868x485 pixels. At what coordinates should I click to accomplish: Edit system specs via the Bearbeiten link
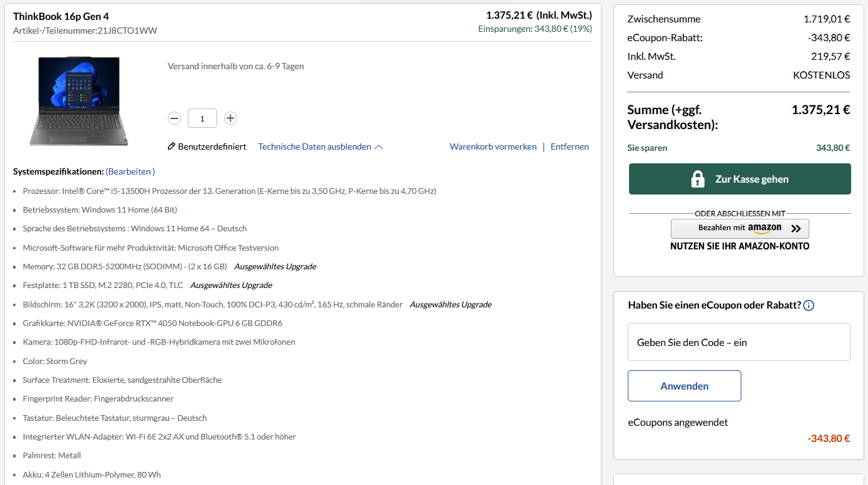point(130,171)
